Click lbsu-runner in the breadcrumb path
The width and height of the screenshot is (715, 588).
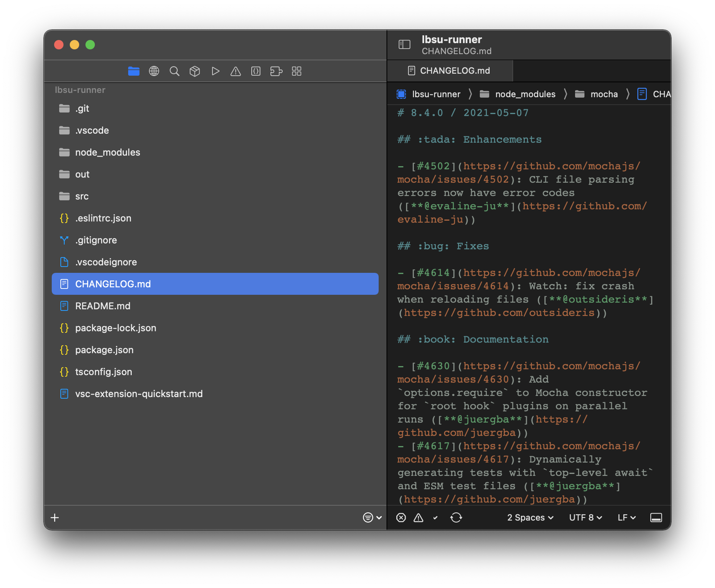click(x=436, y=94)
